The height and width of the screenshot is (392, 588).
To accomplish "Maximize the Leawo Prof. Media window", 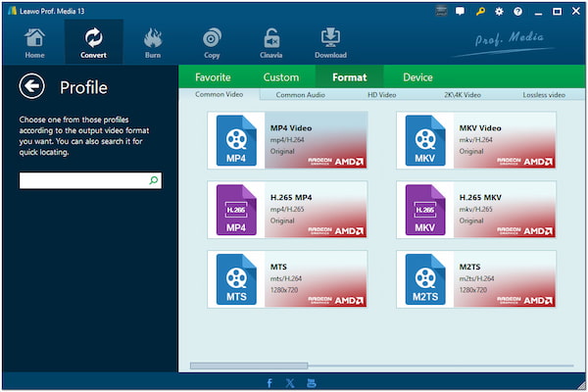I will 558,11.
